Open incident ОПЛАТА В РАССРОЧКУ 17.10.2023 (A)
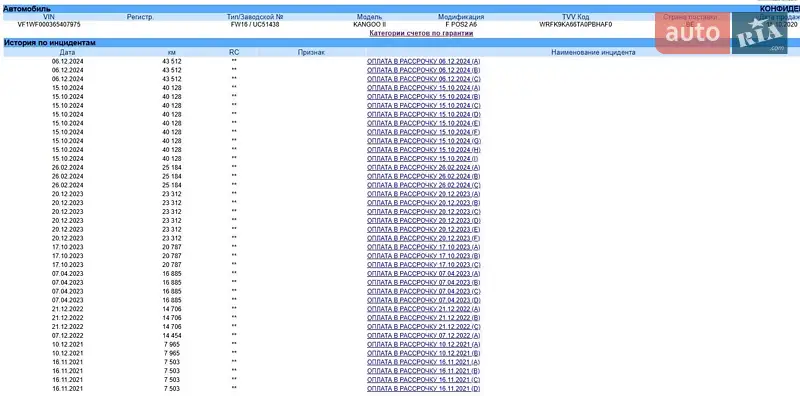The height and width of the screenshot is (396, 800). click(423, 247)
